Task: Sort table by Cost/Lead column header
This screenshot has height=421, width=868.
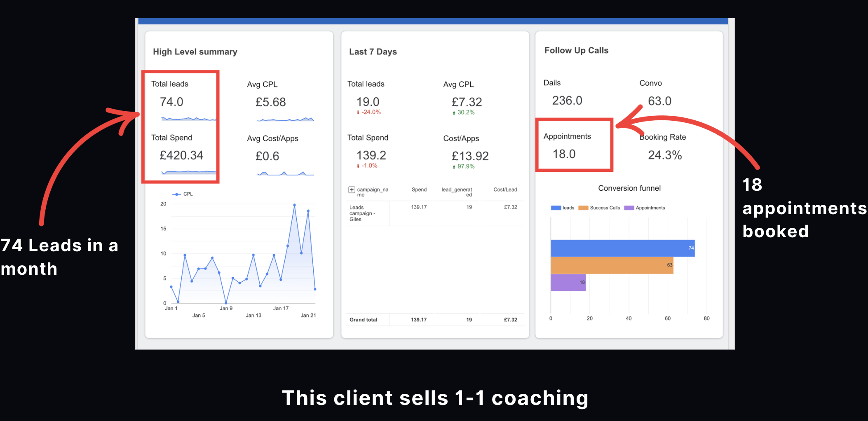Action: [505, 189]
